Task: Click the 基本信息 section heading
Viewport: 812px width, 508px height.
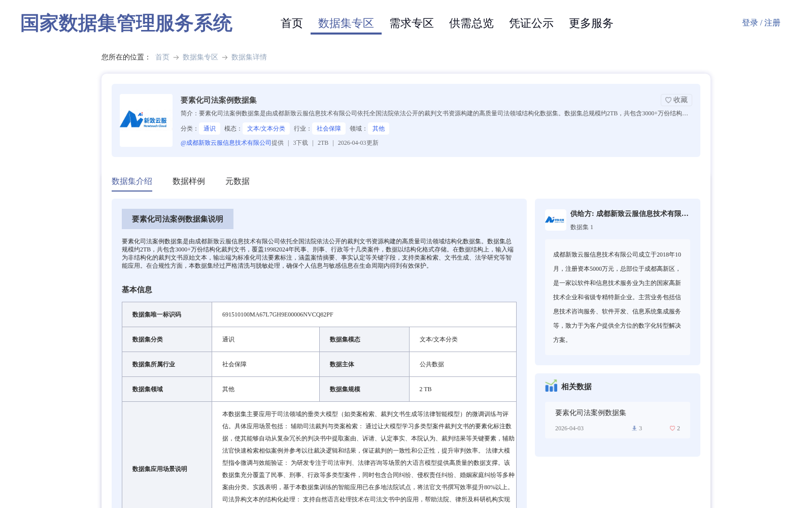Action: pyautogui.click(x=137, y=290)
